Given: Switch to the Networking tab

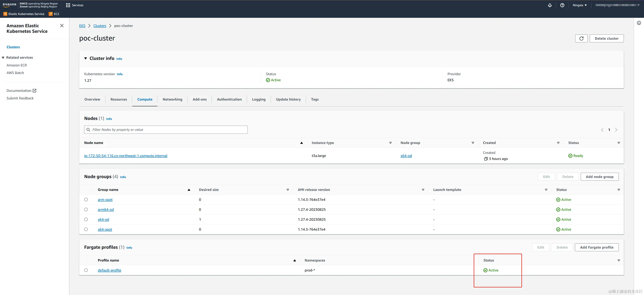Looking at the screenshot, I should point(172,99).
